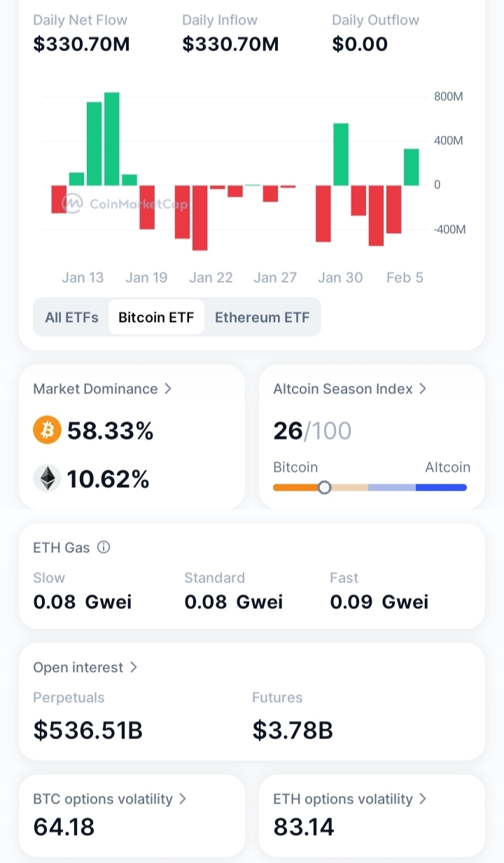Screen dimensions: 504x863
Task: Expand BTC options volatility chevron
Action: coord(183,799)
